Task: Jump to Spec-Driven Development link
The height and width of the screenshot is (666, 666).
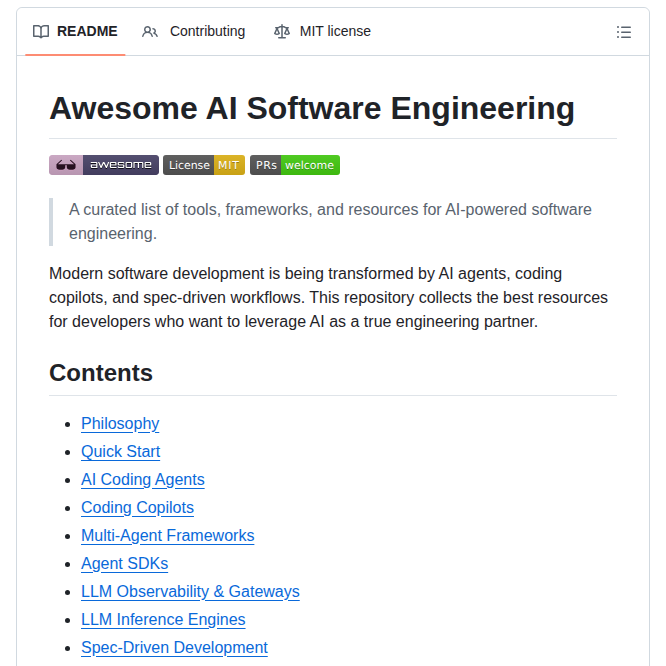Action: pyautogui.click(x=175, y=648)
